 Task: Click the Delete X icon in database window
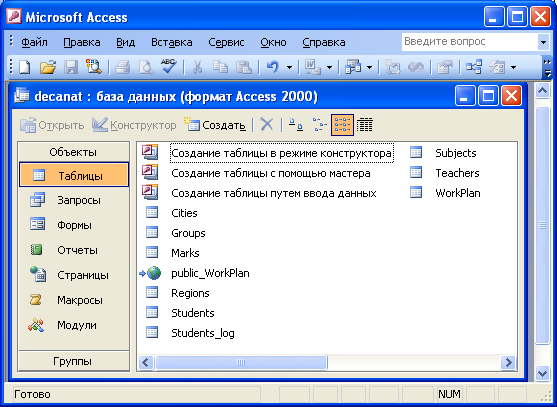click(267, 125)
